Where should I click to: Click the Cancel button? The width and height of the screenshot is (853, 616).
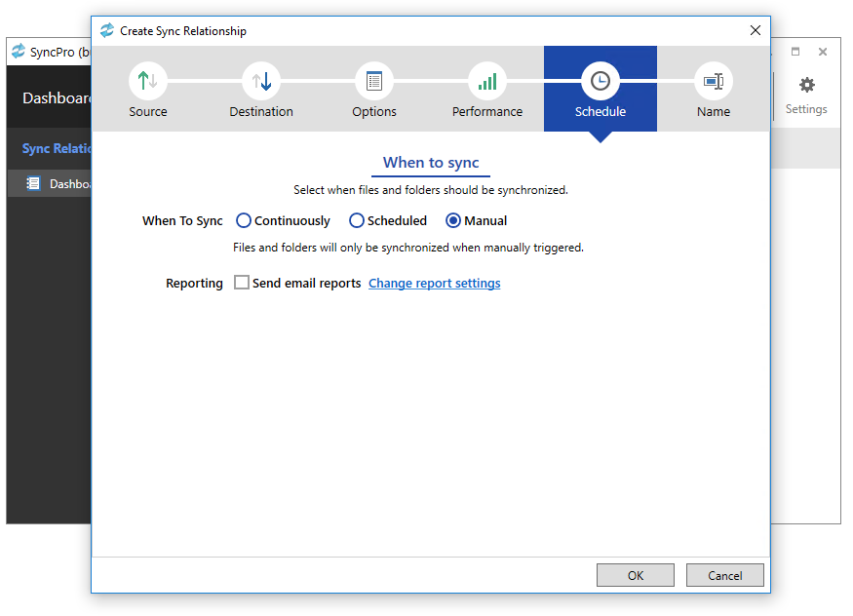(x=724, y=575)
